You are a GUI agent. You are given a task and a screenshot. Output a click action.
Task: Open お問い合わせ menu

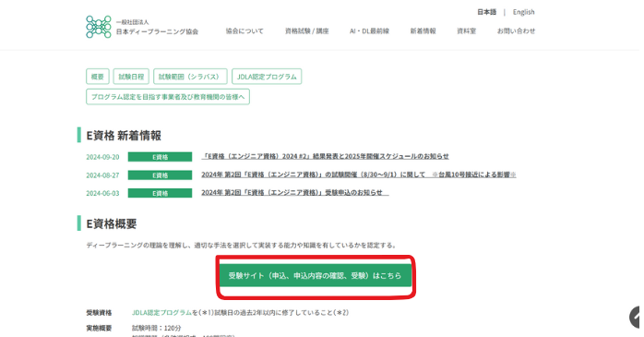[517, 31]
